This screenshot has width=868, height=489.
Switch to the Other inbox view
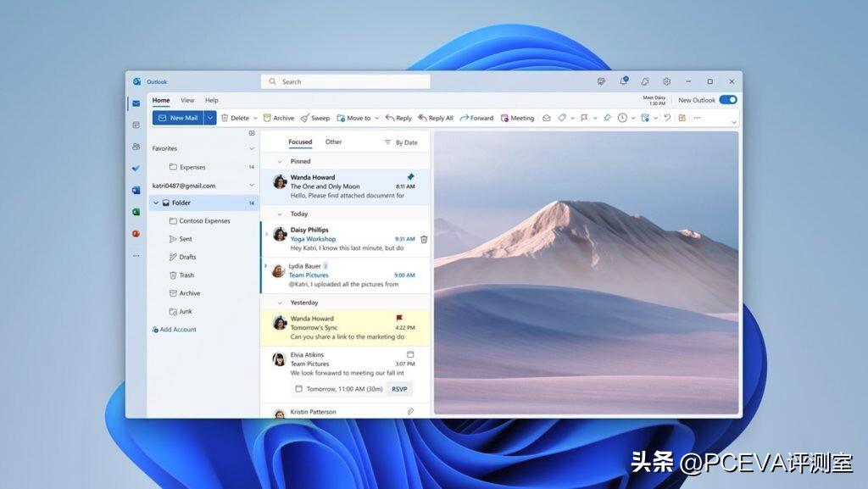[332, 142]
